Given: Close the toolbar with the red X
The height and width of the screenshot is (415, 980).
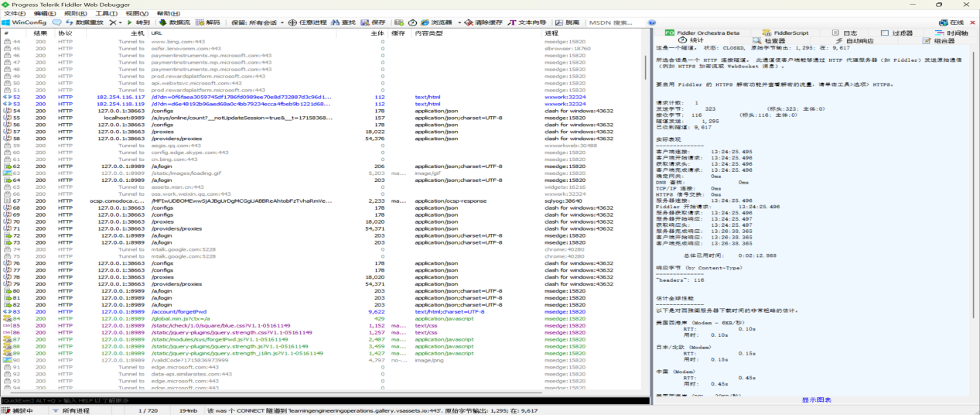Looking at the screenshot, I should [972, 22].
